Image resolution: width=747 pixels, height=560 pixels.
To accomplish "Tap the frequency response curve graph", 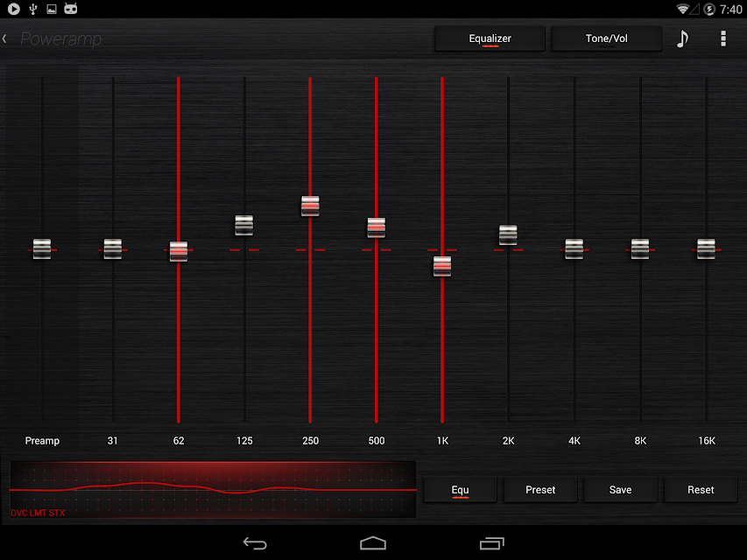I will [x=213, y=489].
